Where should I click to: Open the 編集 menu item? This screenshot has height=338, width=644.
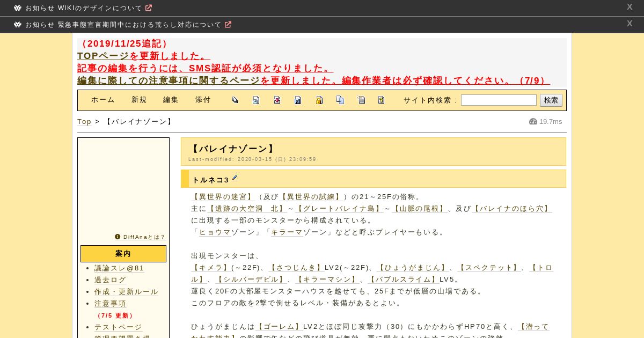click(171, 100)
